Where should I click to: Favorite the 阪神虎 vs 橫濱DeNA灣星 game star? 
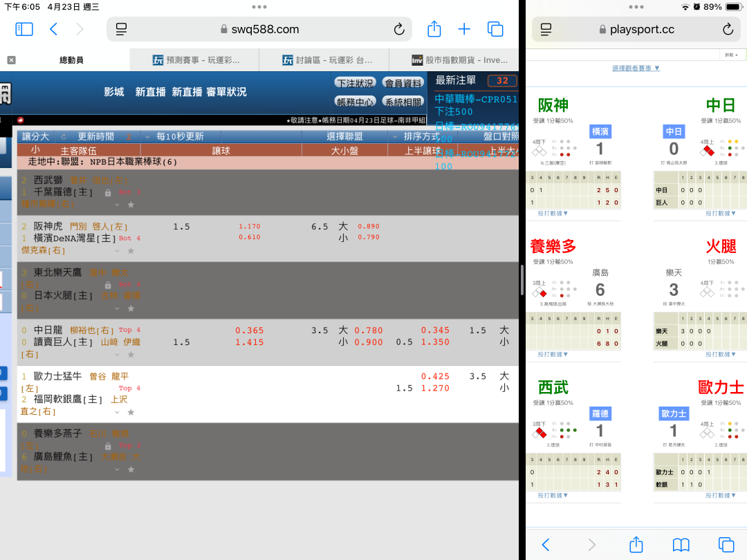click(131, 251)
